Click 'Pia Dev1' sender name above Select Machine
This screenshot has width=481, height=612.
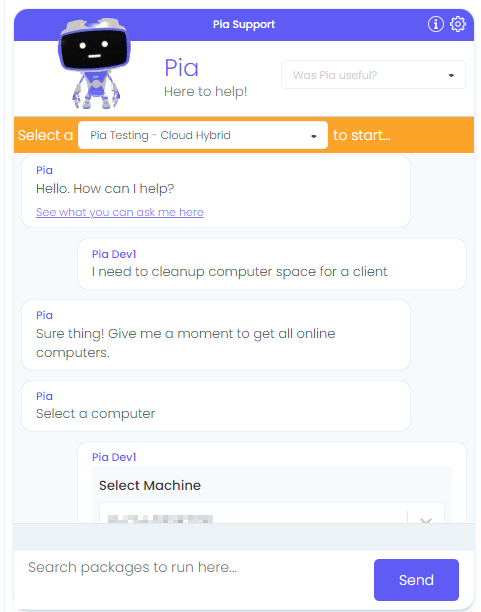pyautogui.click(x=114, y=457)
